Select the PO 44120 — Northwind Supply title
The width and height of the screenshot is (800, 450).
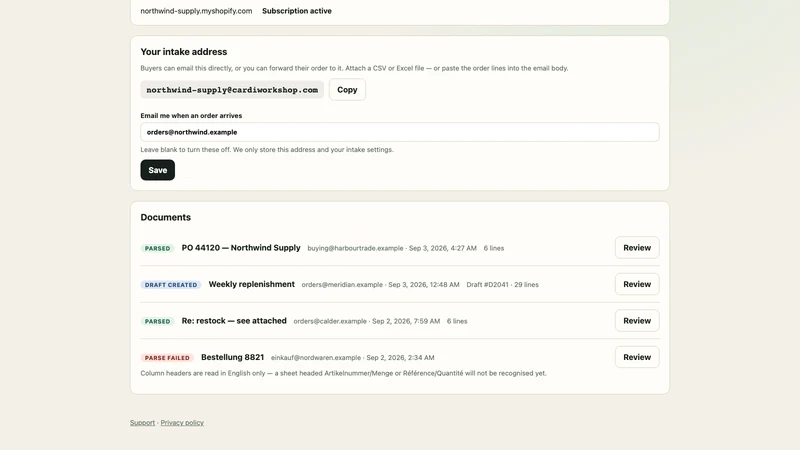coord(241,248)
